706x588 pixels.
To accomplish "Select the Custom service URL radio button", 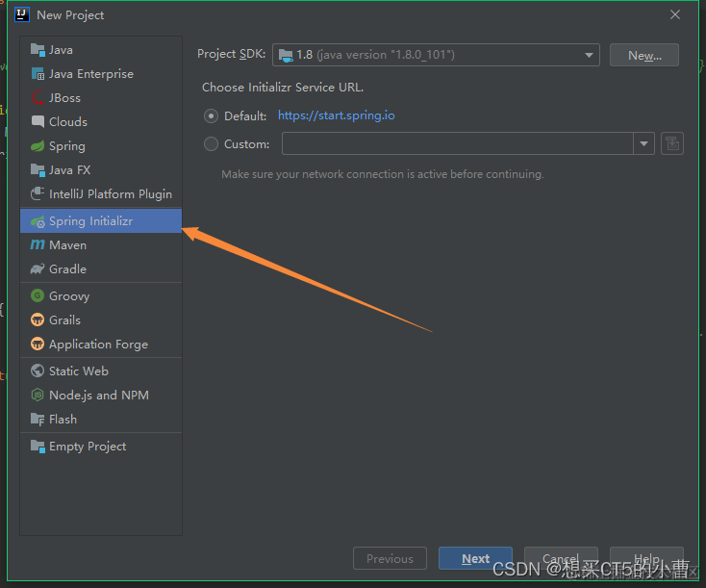I will pos(211,143).
